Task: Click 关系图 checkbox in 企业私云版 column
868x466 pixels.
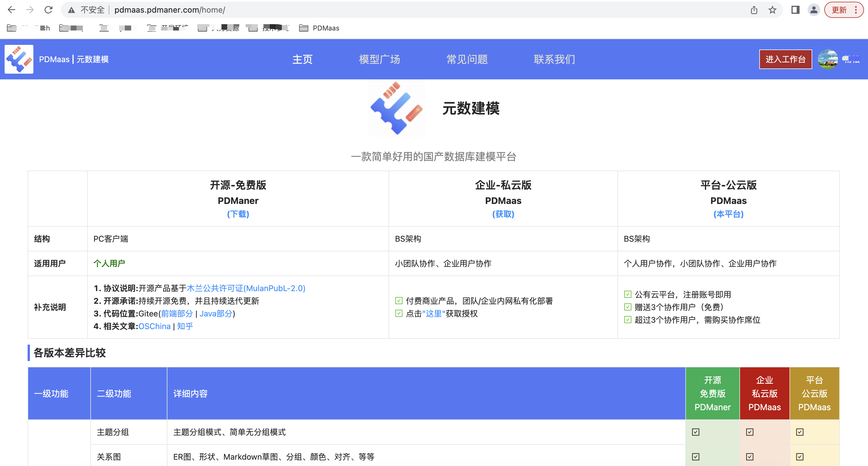Action: [x=750, y=457]
